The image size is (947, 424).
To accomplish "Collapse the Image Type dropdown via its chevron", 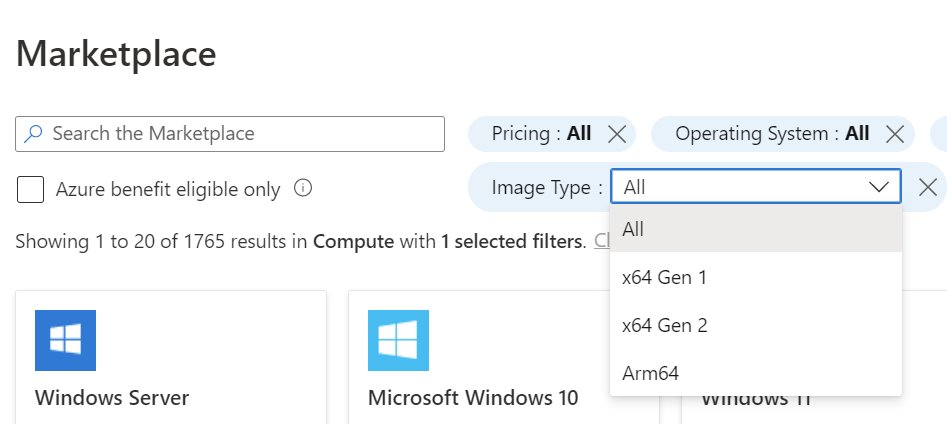I will 879,187.
